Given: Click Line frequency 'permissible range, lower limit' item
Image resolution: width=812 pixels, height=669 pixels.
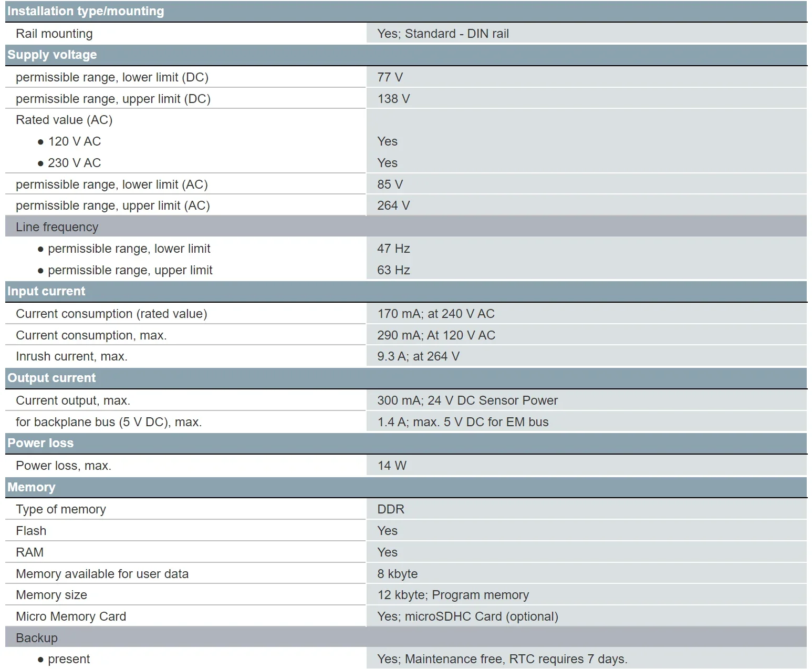Looking at the screenshot, I should click(124, 249).
